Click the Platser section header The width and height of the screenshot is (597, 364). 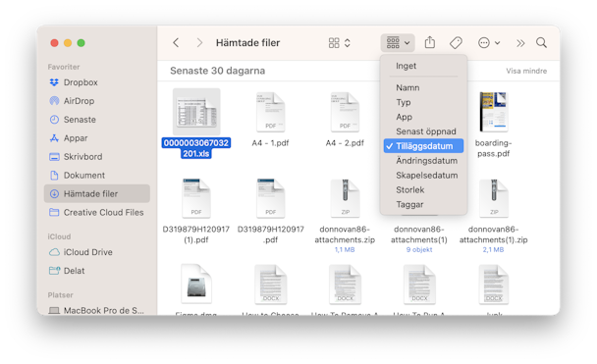[x=60, y=295]
